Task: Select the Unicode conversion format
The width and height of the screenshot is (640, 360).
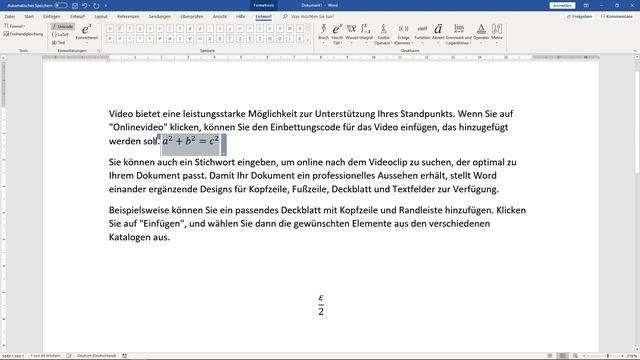Action: click(x=62, y=27)
